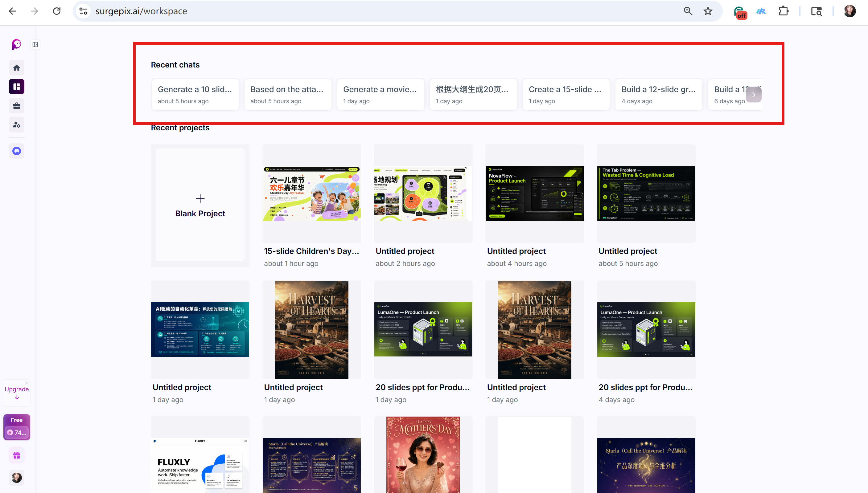Click the gift rewards icon
Screen dimensions: 868x493
[17, 455]
